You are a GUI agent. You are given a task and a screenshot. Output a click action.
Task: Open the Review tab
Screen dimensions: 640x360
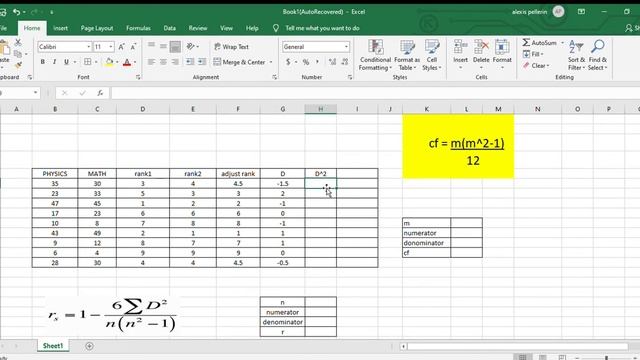(198, 28)
